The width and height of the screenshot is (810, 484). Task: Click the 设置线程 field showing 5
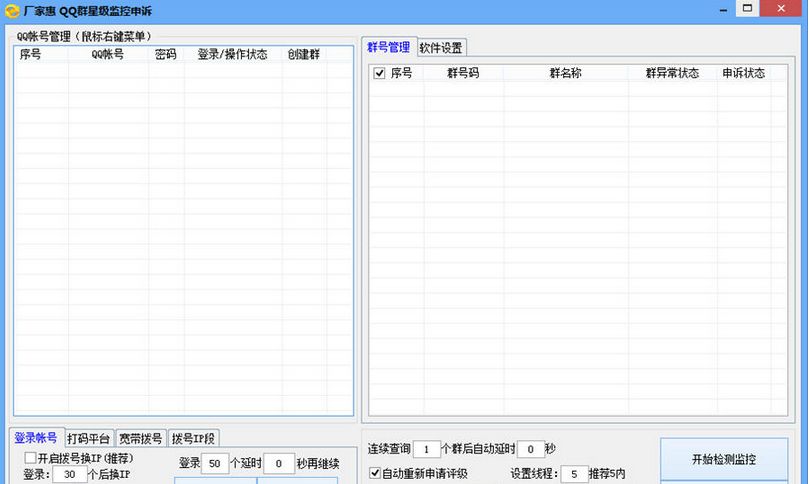click(x=574, y=474)
